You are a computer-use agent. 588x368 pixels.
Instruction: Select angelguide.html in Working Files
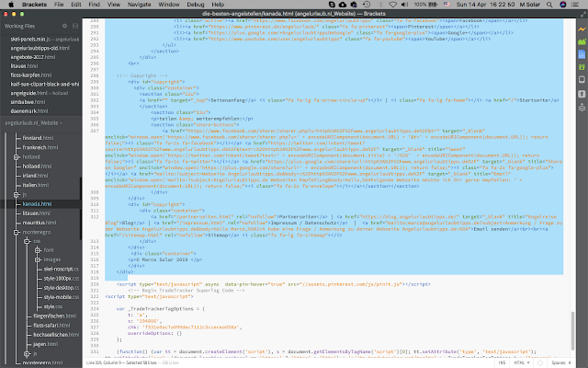[x=41, y=93]
